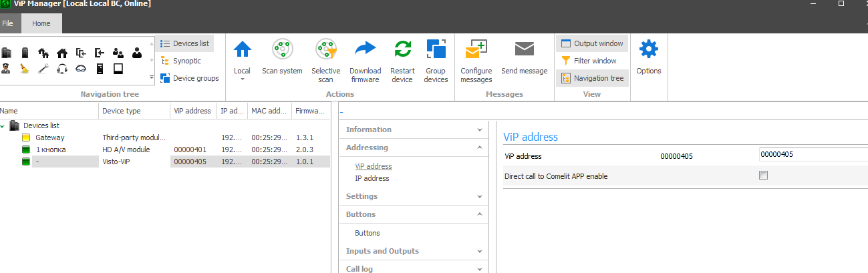Click the Scan system icon

click(x=282, y=50)
